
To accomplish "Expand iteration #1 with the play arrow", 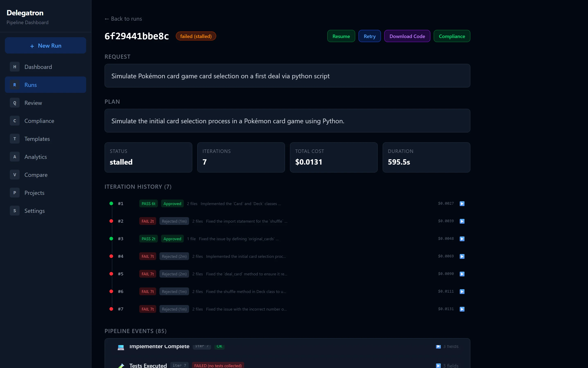I will 462,203.
